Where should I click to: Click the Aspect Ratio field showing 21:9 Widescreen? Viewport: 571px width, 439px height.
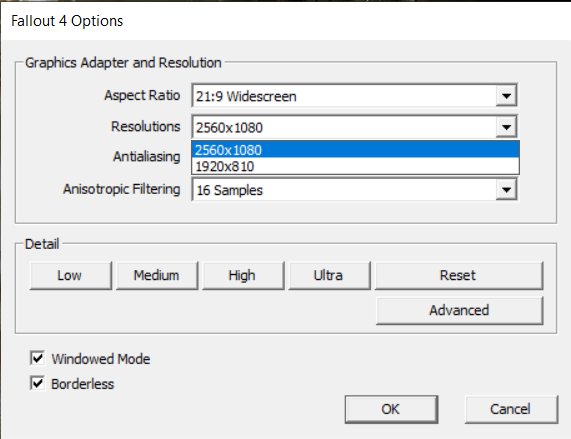pyautogui.click(x=354, y=96)
